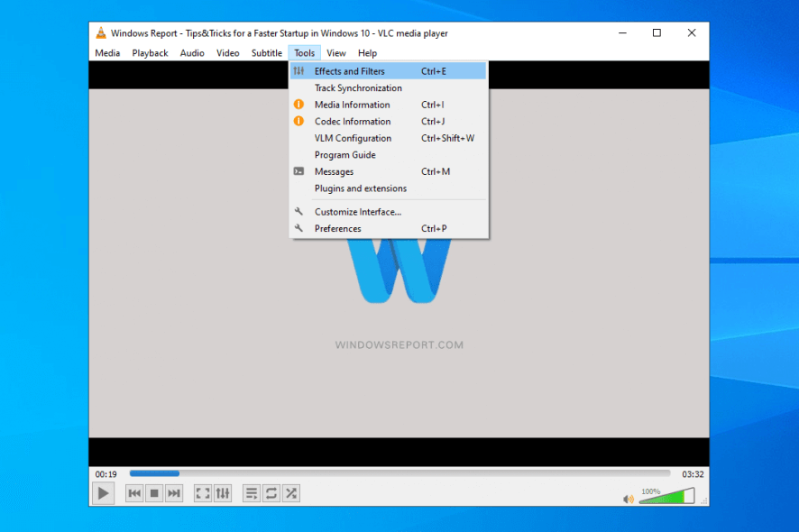Image resolution: width=799 pixels, height=532 pixels.
Task: Open the Video menu
Action: pyautogui.click(x=228, y=53)
